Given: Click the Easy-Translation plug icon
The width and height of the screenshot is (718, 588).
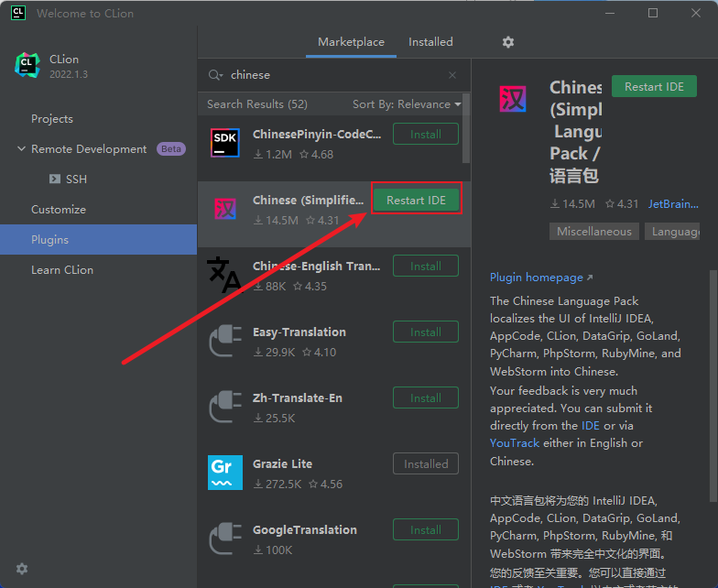Looking at the screenshot, I should [x=225, y=341].
